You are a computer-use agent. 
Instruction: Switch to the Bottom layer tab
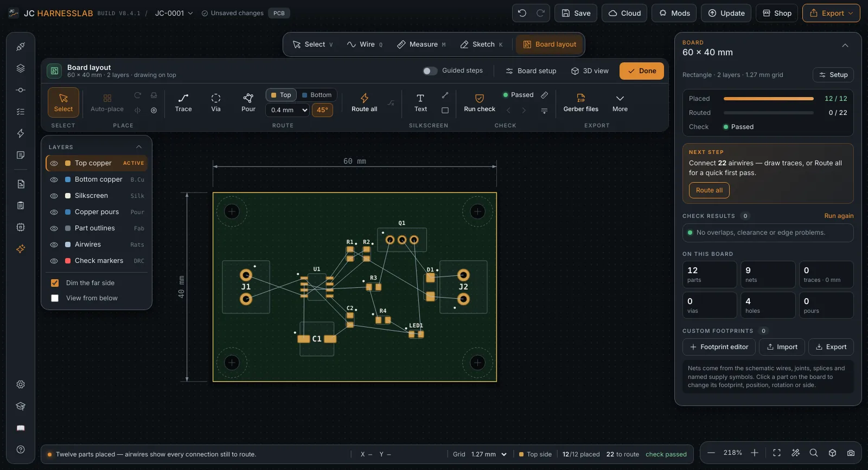[316, 95]
